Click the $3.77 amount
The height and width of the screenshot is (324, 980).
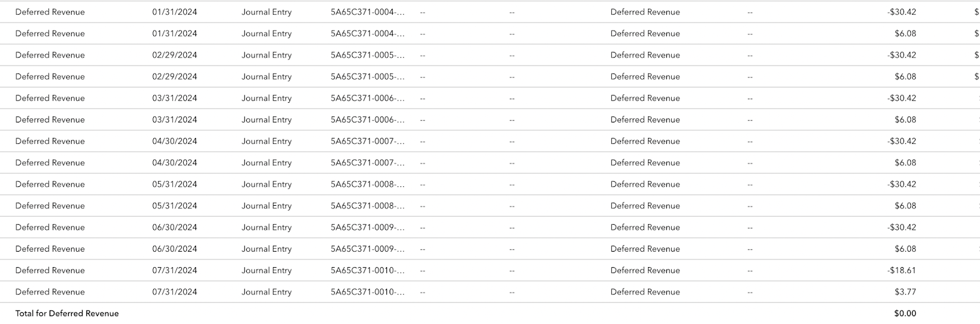tap(905, 292)
